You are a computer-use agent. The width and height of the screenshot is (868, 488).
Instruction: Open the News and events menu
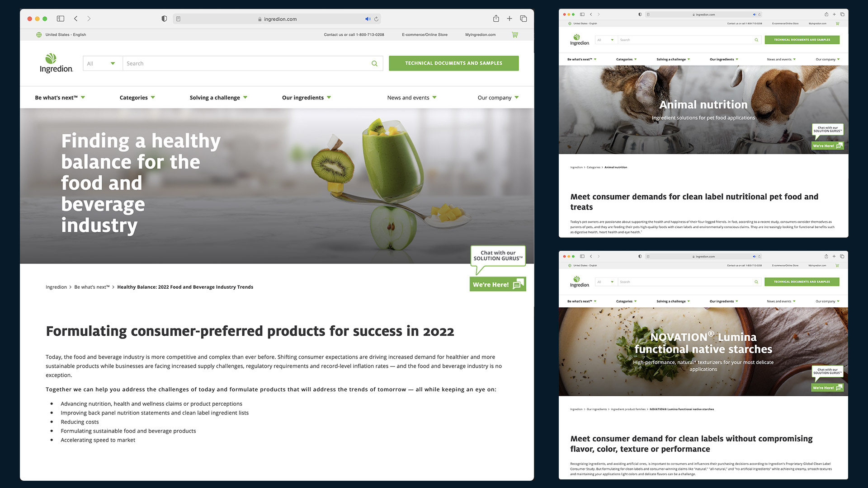point(412,98)
